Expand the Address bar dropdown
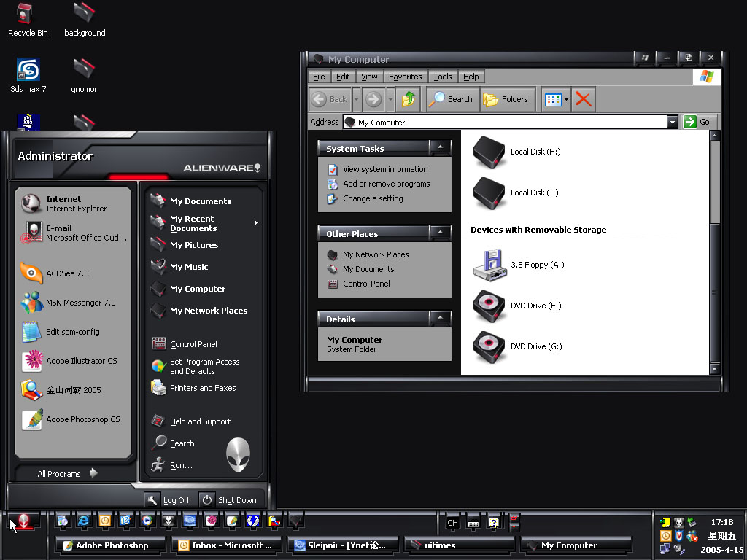747x560 pixels. click(672, 122)
